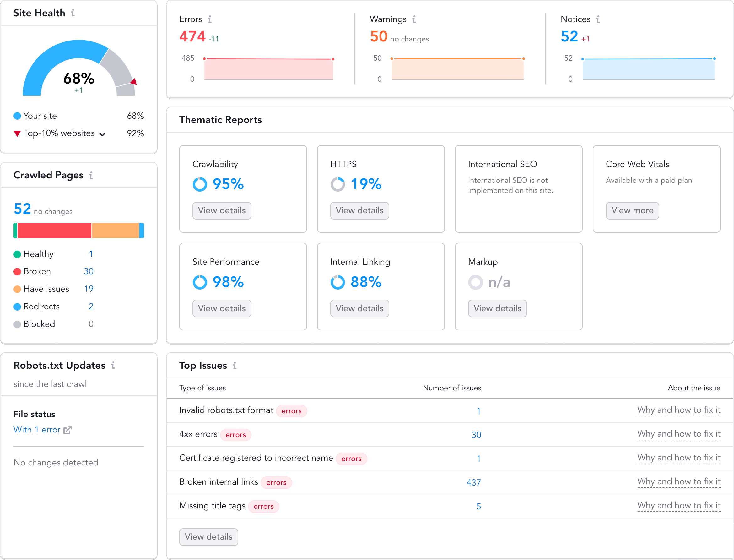This screenshot has height=560, width=734.
Task: Click the Invalid robots.txt format issue count 1
Action: coord(478,411)
